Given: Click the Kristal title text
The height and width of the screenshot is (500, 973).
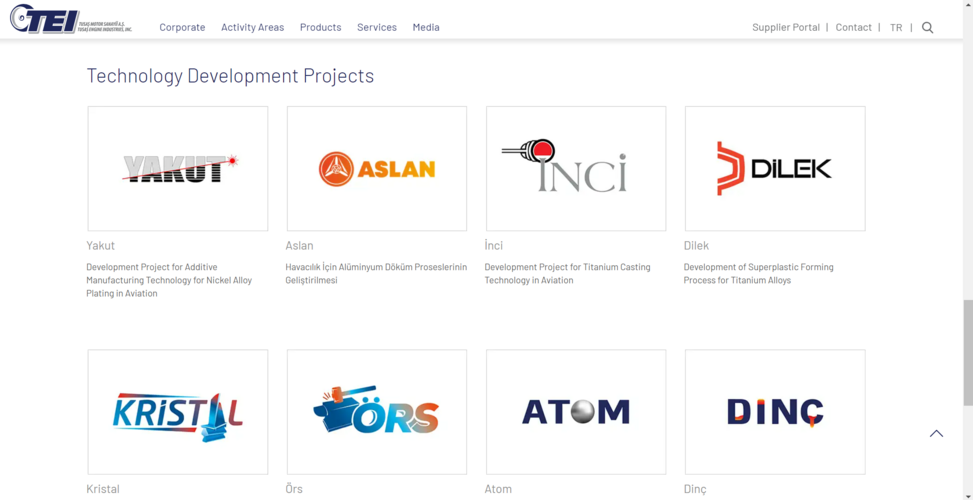Looking at the screenshot, I should pyautogui.click(x=103, y=489).
